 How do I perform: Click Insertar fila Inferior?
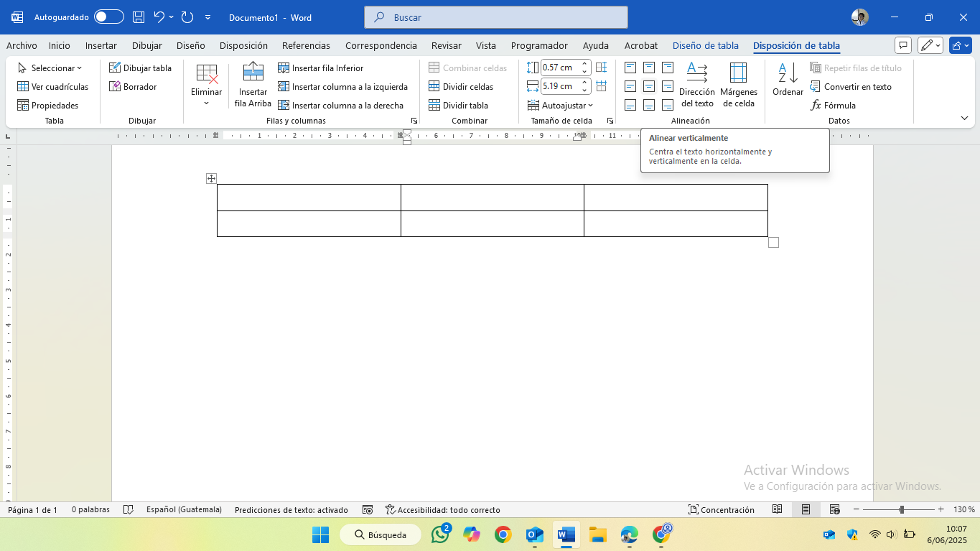pyautogui.click(x=321, y=68)
